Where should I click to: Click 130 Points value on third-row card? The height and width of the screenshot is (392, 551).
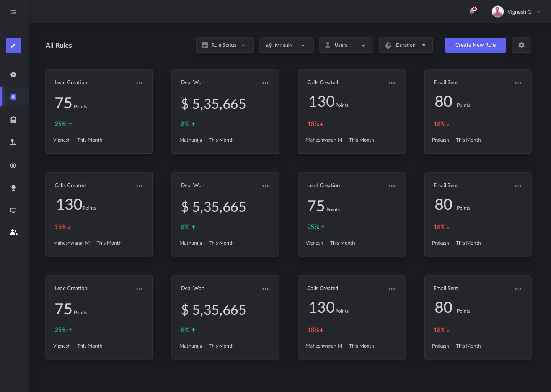tap(329, 307)
